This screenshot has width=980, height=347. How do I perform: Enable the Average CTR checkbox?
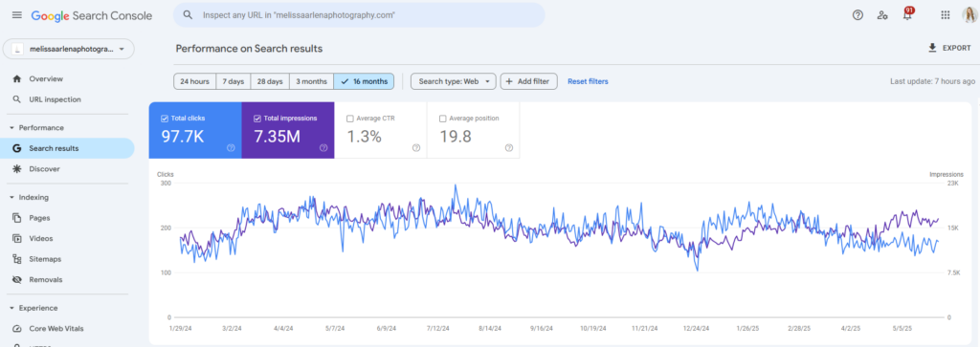coord(350,119)
